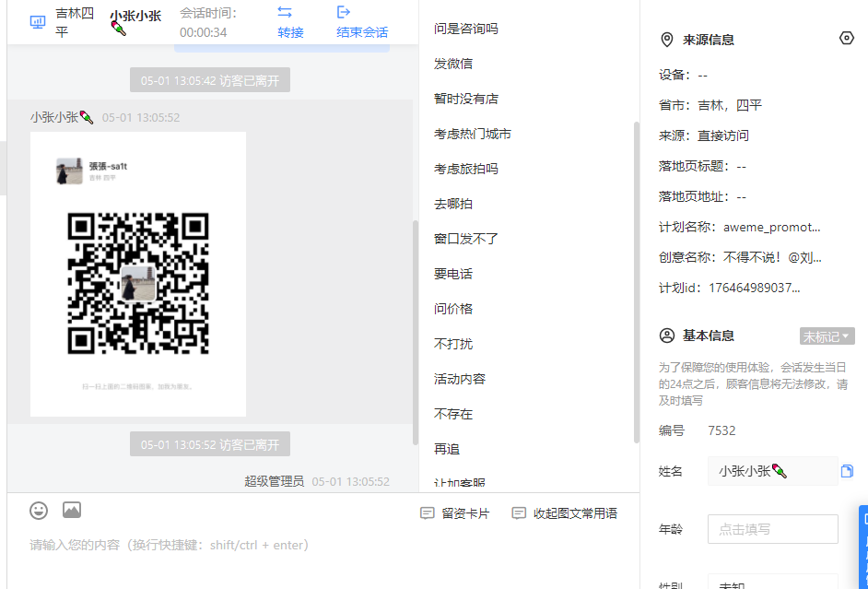Viewport: 868px width, 589px height.
Task: Click the 05-01 13:05:42 访客已离开 notice
Action: coord(210,80)
